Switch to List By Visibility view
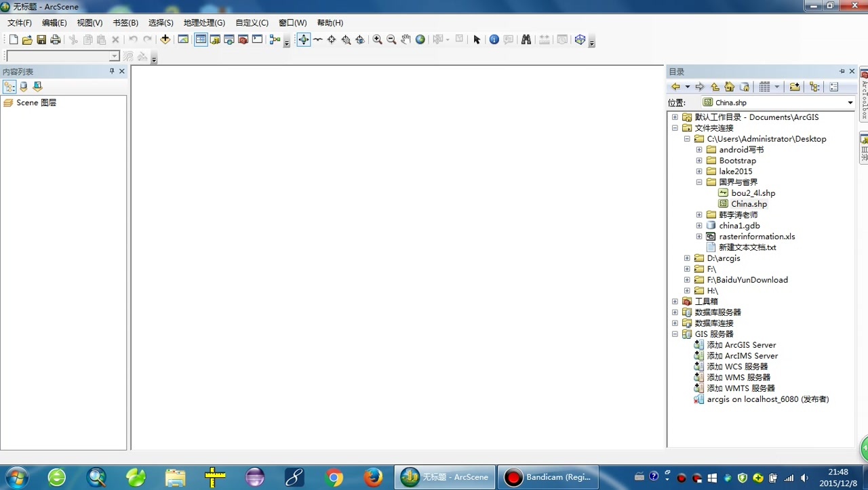The image size is (868, 490). (x=37, y=87)
